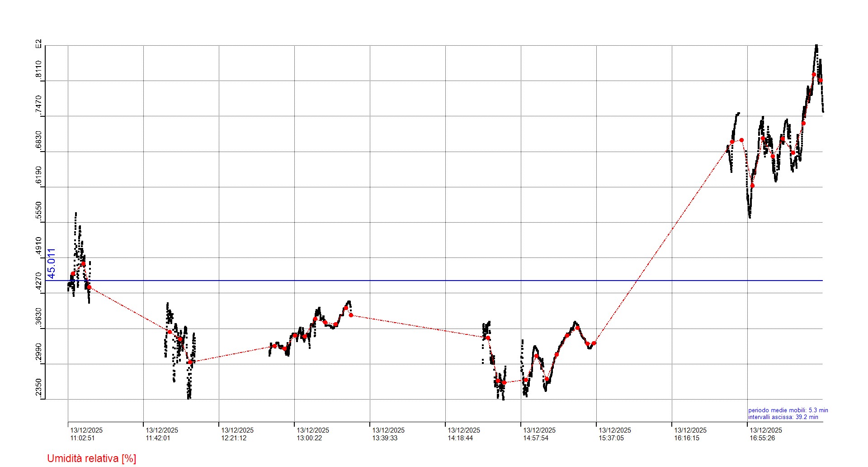Image resolution: width=868 pixels, height=467 pixels.
Task: Select the 13:39:33 time axis label
Action: pyautogui.click(x=385, y=438)
